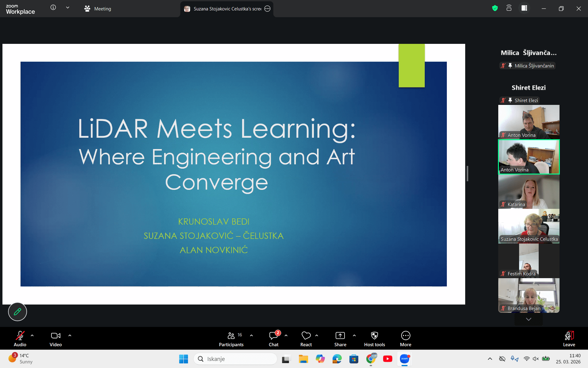This screenshot has width=588, height=368.
Task: Select Katarina's video thumbnail
Action: [529, 192]
